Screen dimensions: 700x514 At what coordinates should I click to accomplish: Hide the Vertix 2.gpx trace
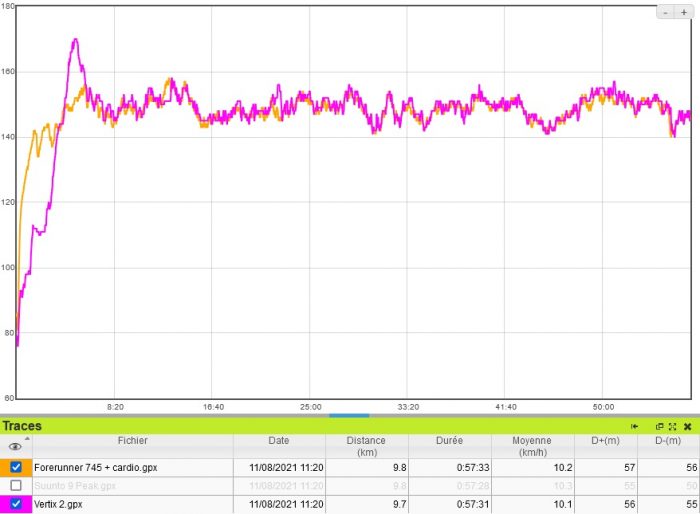16,504
